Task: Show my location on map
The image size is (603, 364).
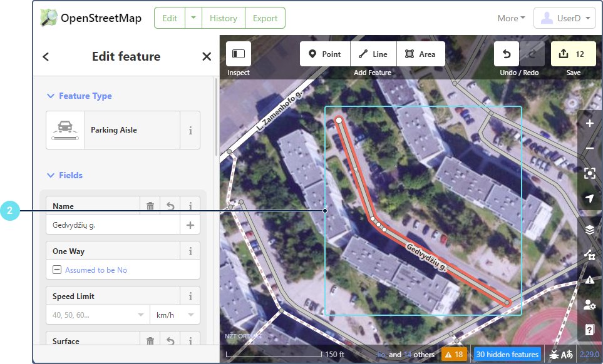Action: [589, 198]
